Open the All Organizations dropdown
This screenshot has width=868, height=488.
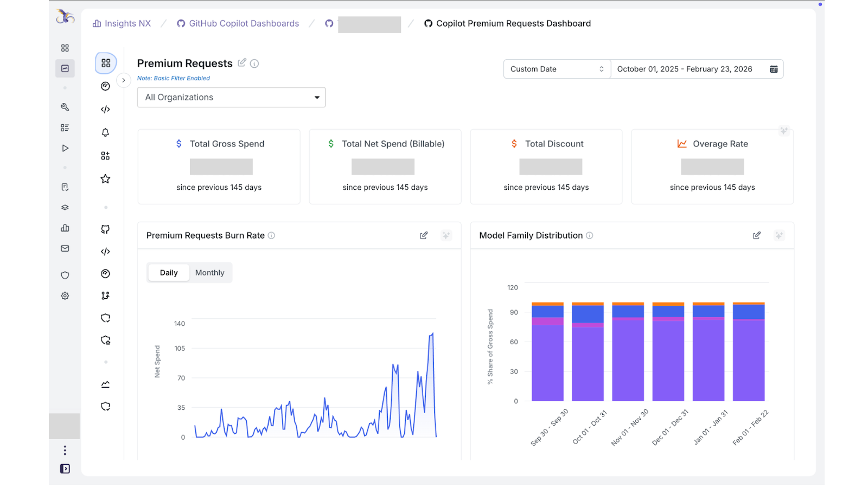(231, 98)
